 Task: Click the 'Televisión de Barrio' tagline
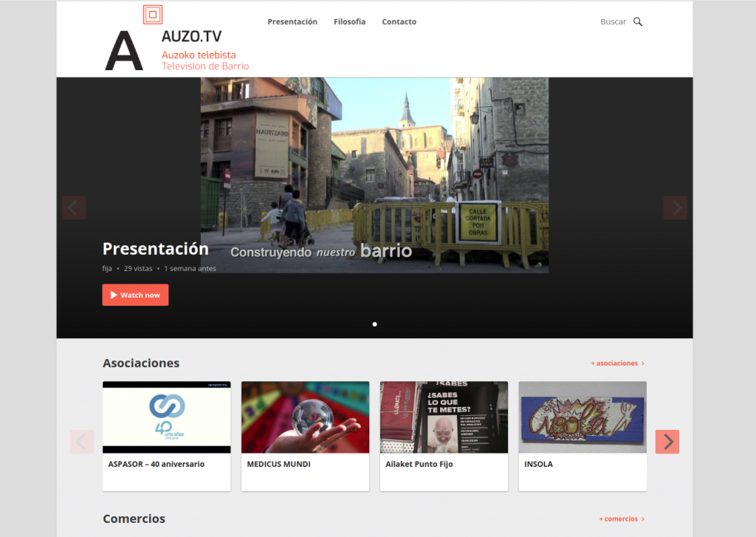click(x=205, y=66)
